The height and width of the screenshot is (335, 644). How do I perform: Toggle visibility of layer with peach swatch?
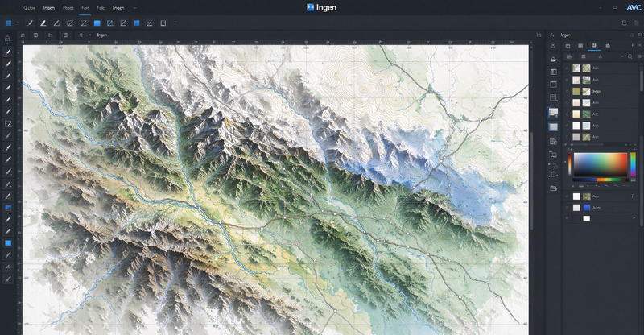pyautogui.click(x=568, y=102)
